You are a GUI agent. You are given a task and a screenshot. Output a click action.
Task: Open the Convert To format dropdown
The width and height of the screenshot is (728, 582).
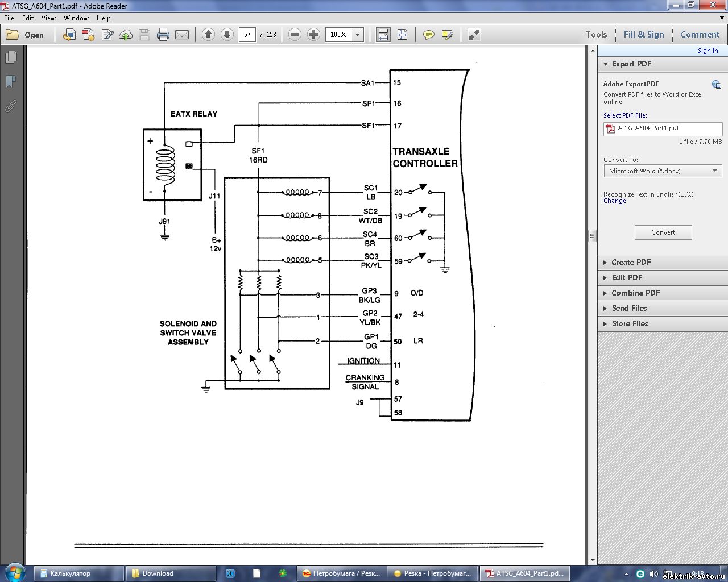[x=663, y=171]
